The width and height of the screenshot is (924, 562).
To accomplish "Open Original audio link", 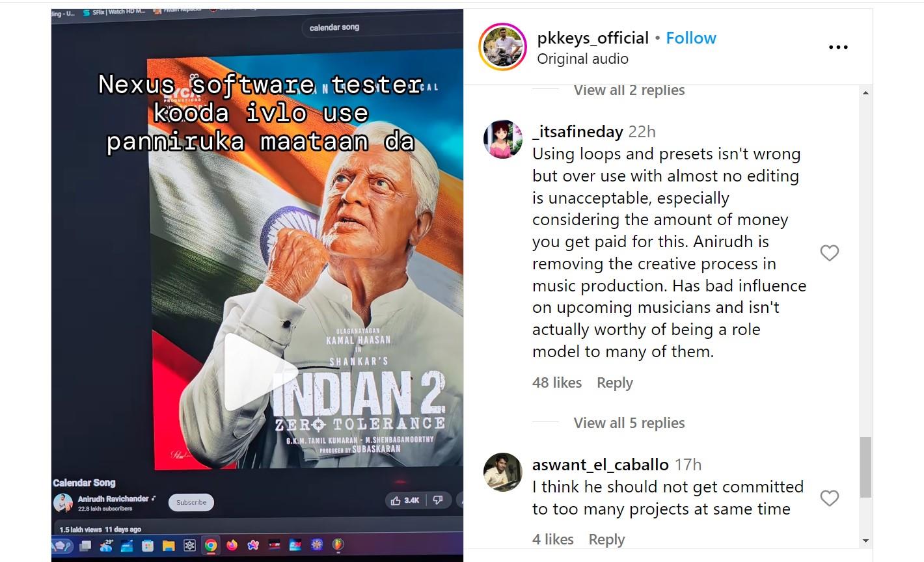I will pos(582,59).
